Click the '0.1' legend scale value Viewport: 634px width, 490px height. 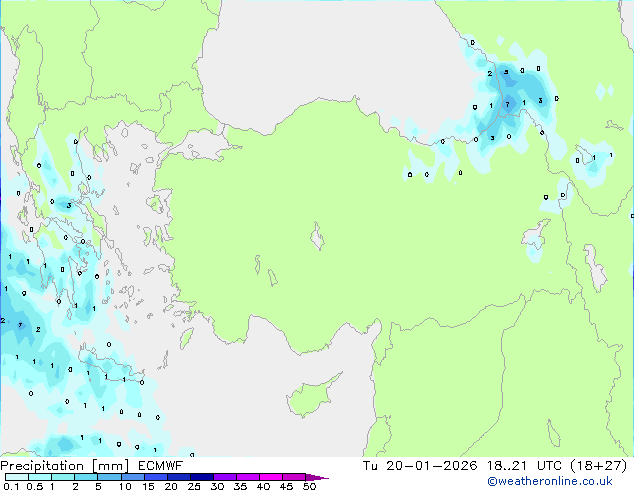[x=12, y=486]
